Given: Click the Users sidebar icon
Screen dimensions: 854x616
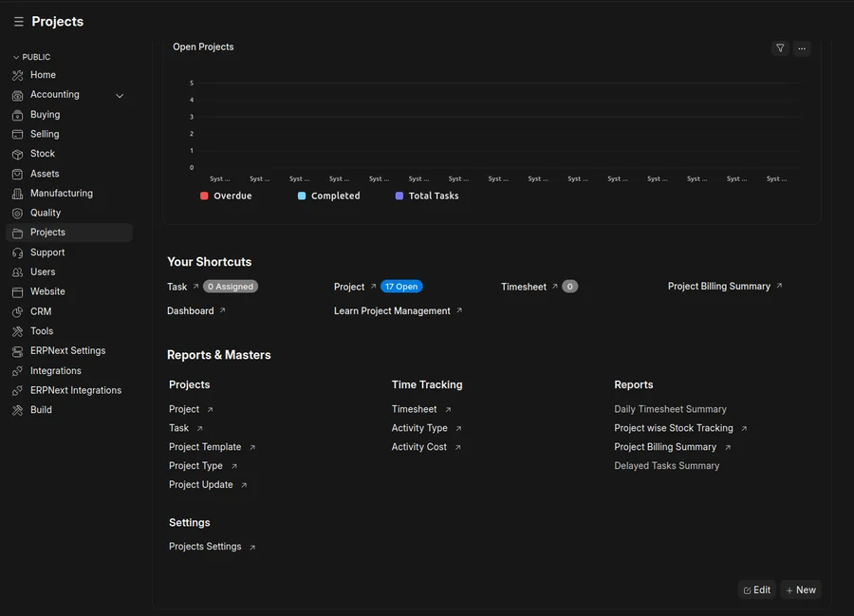Looking at the screenshot, I should tap(17, 272).
